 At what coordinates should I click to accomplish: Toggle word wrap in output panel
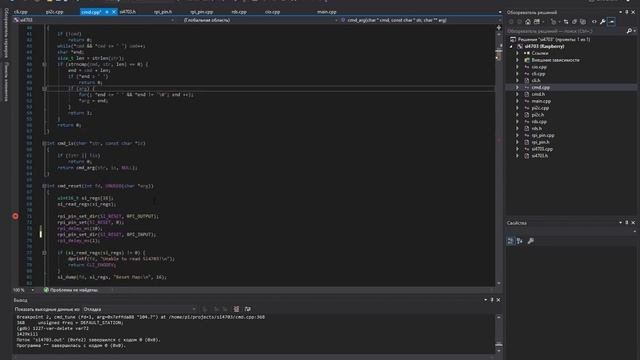[247, 309]
